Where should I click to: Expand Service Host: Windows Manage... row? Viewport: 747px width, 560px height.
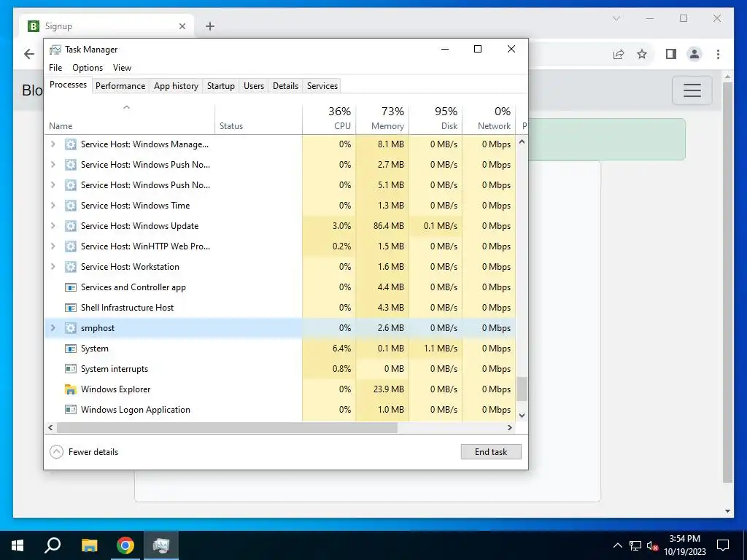(53, 144)
